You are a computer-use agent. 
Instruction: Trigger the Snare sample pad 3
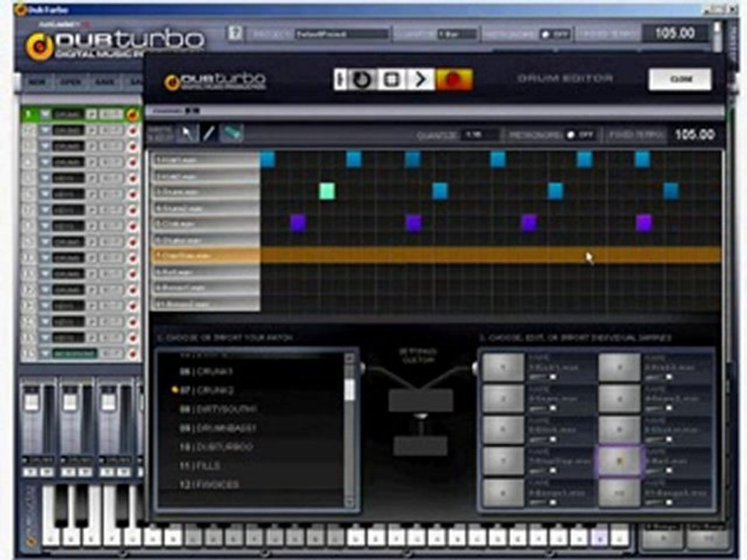pyautogui.click(x=503, y=398)
